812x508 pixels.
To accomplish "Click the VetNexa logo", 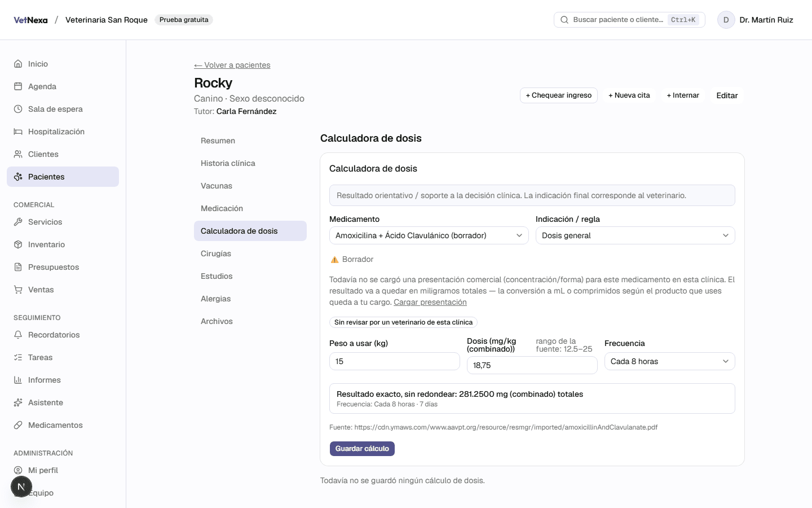I will [30, 20].
